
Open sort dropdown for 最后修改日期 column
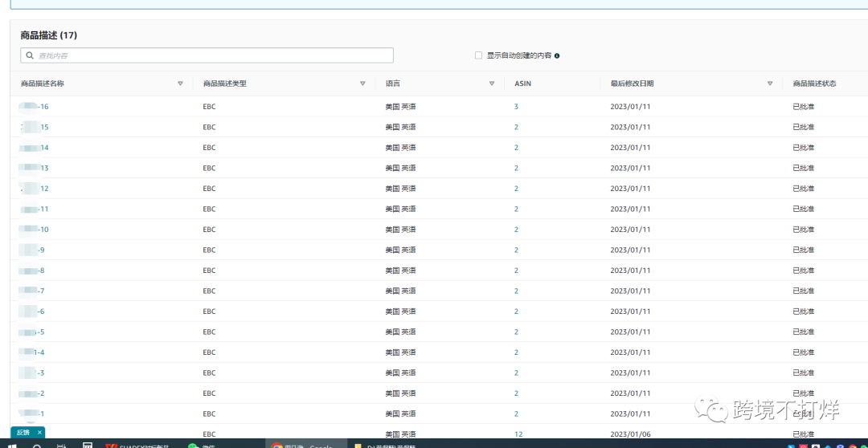tap(770, 83)
